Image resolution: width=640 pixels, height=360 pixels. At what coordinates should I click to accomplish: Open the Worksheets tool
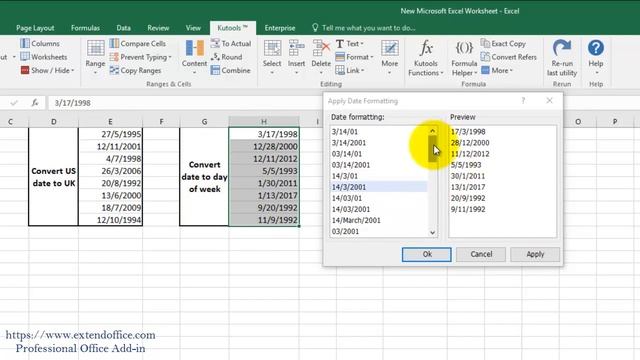(44, 57)
